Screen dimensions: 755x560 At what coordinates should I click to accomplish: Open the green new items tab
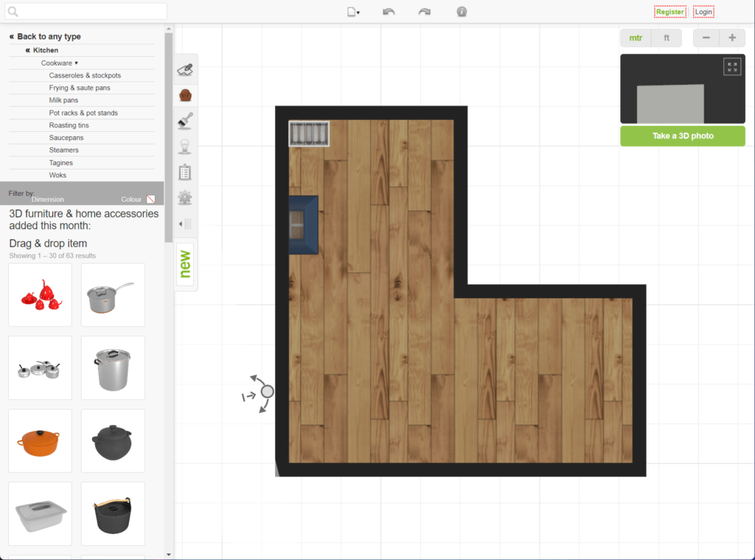point(185,264)
